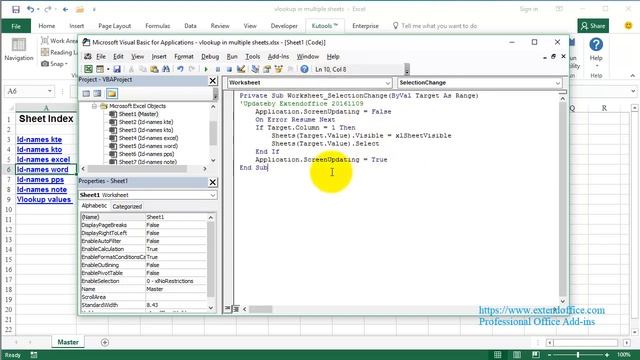Click the Cut scissors icon in VBA toolbar
This screenshot has height=360, width=640.
131,69
